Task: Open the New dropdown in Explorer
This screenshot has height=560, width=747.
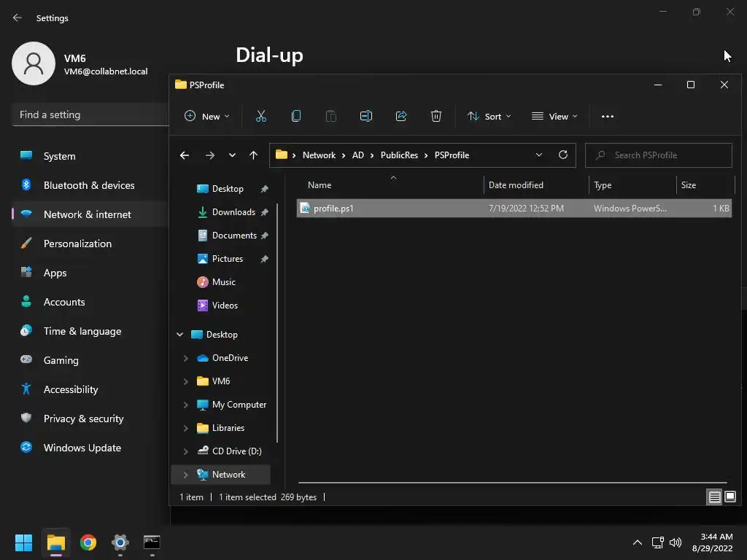Action: [x=207, y=116]
